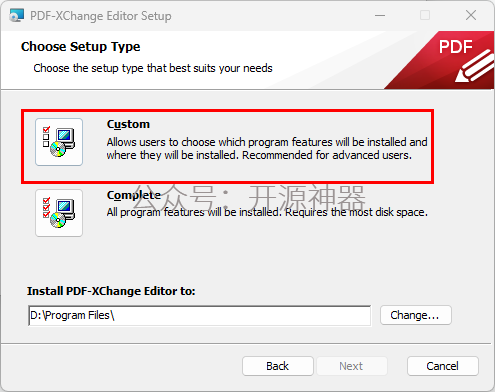Choose the Complete setup type icon button
The width and height of the screenshot is (495, 392).
click(x=59, y=213)
